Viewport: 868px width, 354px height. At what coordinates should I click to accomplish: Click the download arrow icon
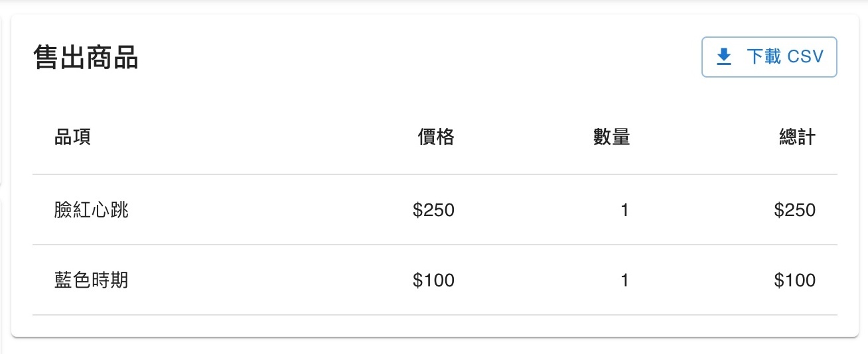724,57
